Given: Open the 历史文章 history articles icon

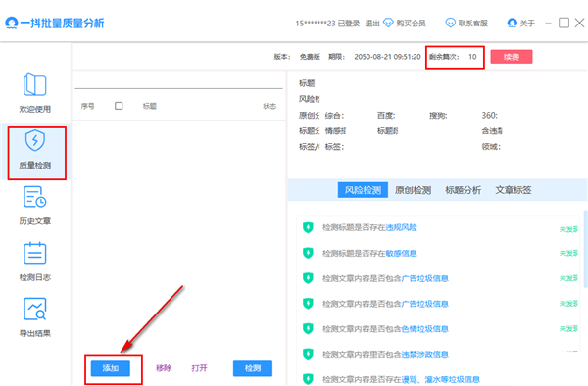Looking at the screenshot, I should (x=35, y=197).
